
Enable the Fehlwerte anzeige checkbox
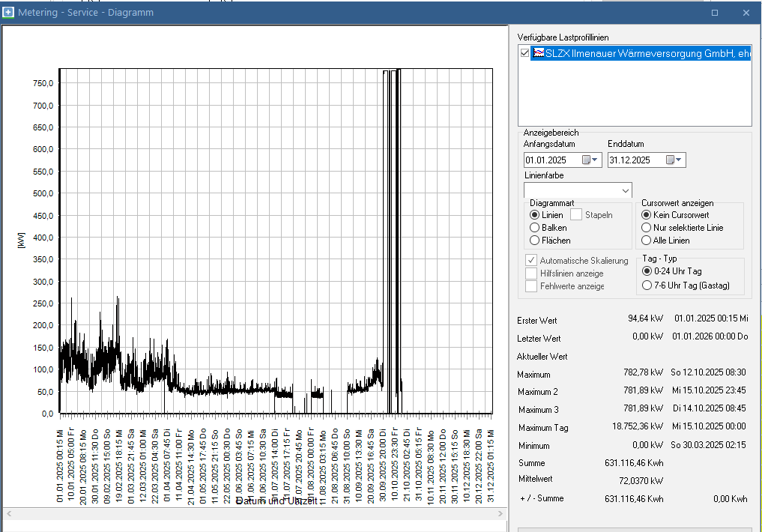531,286
